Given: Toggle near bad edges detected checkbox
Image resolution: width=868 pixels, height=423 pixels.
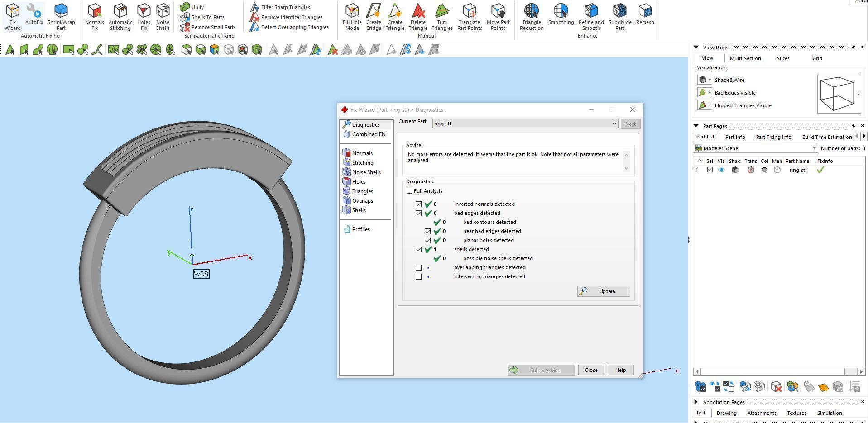Looking at the screenshot, I should pyautogui.click(x=428, y=231).
